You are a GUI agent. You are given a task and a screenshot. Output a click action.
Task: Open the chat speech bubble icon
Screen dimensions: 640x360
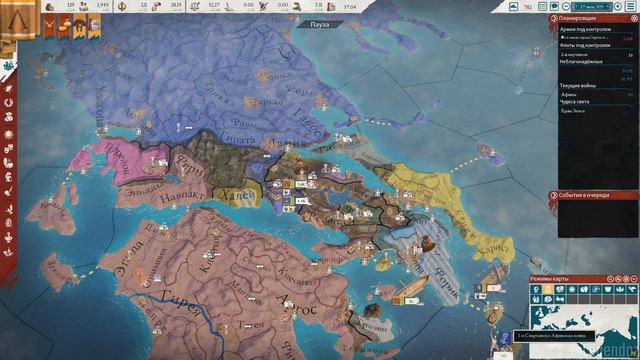(x=554, y=7)
